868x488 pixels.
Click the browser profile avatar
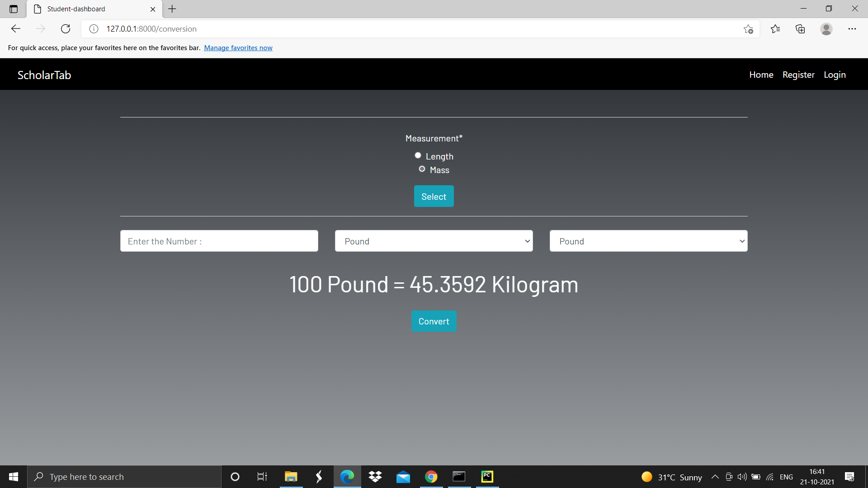point(826,29)
